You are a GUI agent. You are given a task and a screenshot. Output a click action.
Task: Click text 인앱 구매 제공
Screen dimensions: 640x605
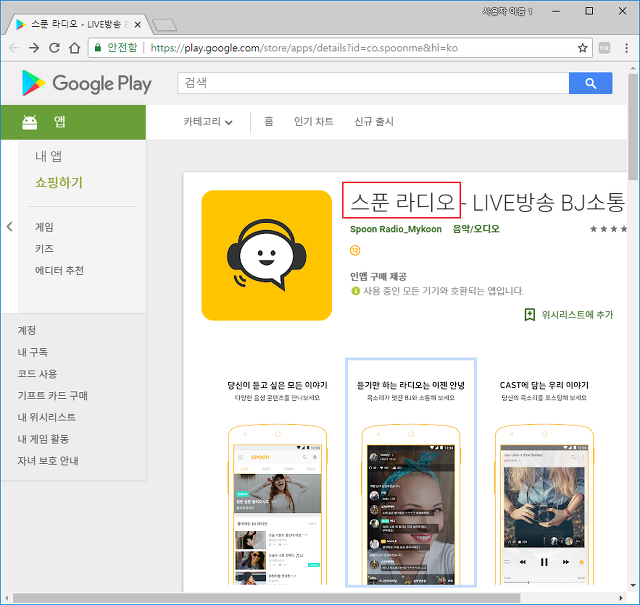click(x=378, y=276)
